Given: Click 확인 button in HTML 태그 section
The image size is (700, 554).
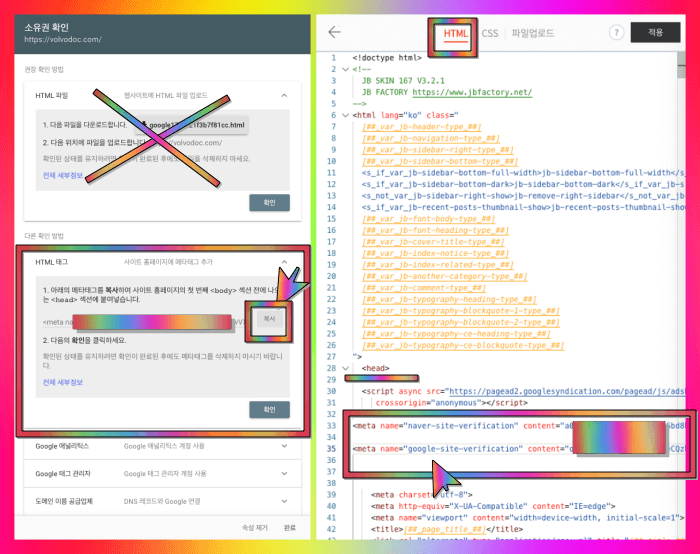Looking at the screenshot, I should point(269,409).
